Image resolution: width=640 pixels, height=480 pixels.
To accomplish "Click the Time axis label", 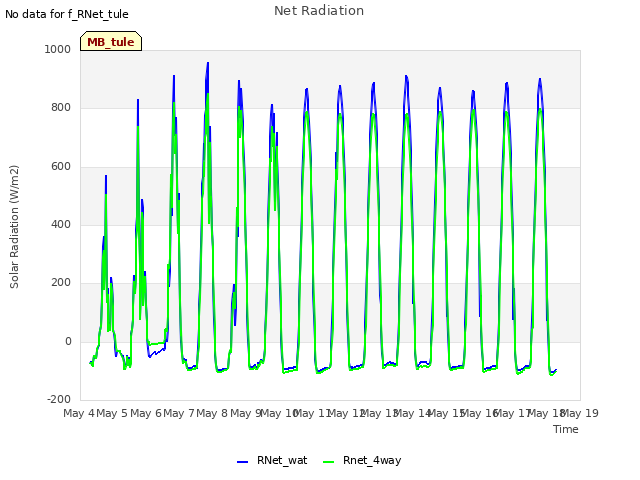I will coord(565,429).
